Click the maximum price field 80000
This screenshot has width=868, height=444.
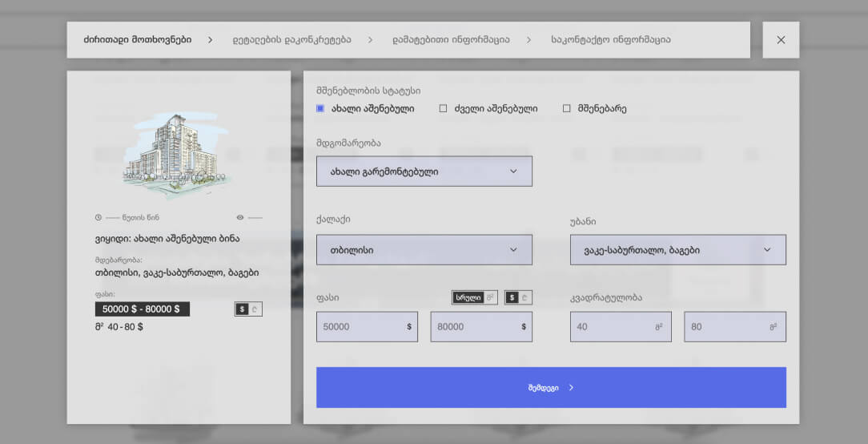point(481,326)
